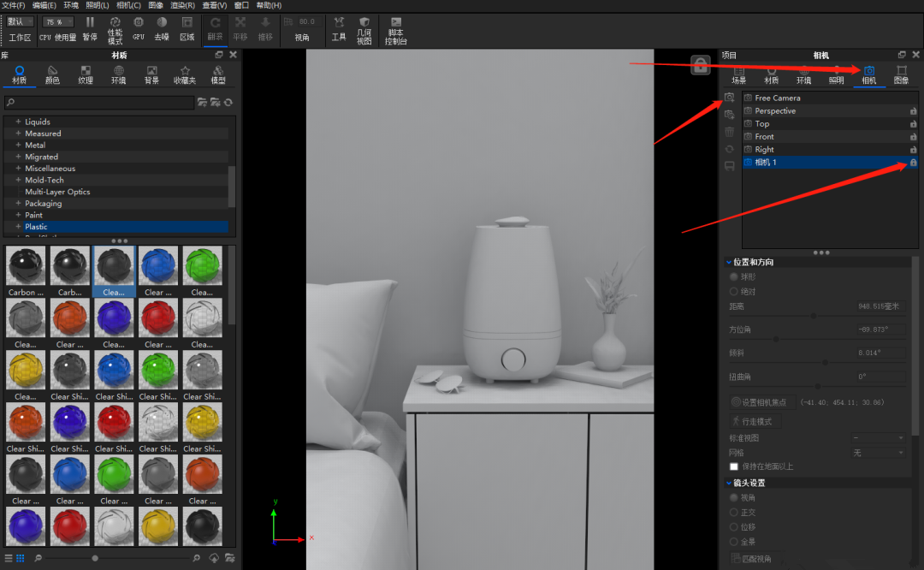The height and width of the screenshot is (570, 924).
Task: Click the 行走模式 walk mode button
Action: pyautogui.click(x=755, y=422)
